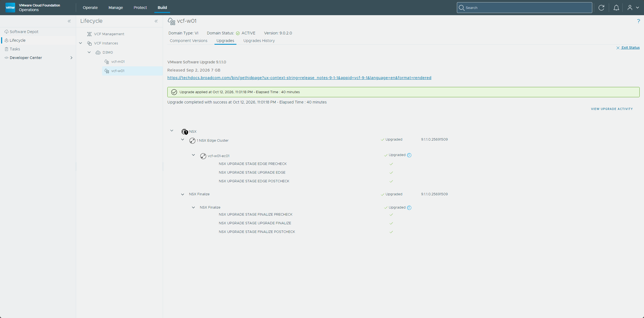Screen dimensions: 644x318
Task: Click NSX UPGRADE STAGE UPGRADE EDGE text
Action: point(252,173)
